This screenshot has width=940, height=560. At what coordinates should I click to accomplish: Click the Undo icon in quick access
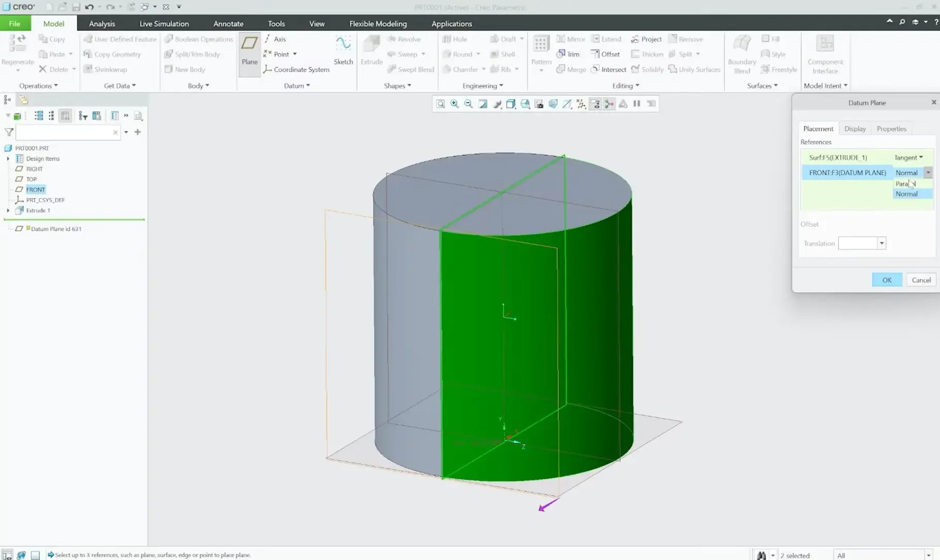89,7
